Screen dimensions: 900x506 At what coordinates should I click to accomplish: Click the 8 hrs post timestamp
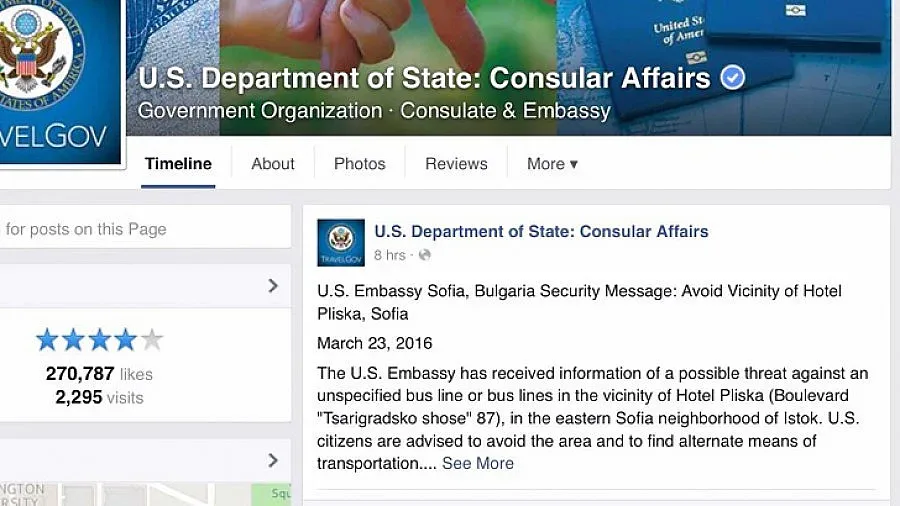[x=390, y=255]
